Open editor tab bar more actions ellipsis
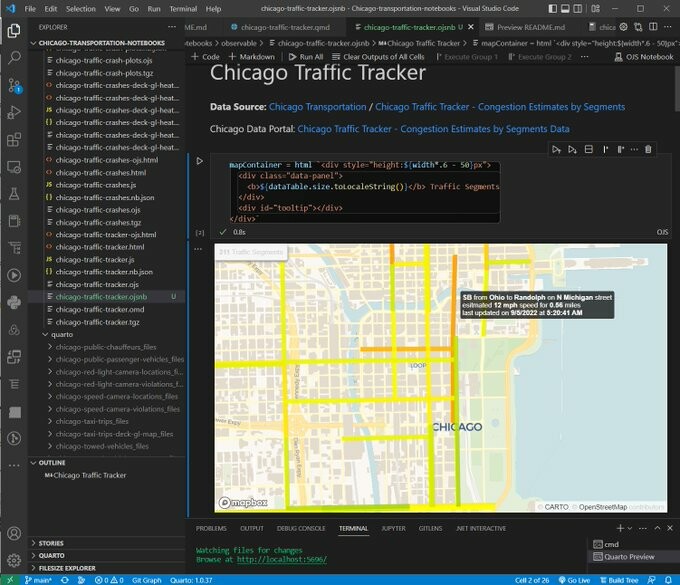This screenshot has width=680, height=585. (x=668, y=27)
